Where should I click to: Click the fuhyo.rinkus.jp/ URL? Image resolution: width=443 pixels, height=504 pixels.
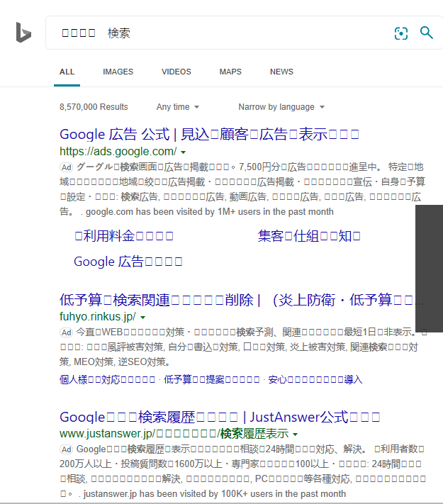tap(98, 317)
